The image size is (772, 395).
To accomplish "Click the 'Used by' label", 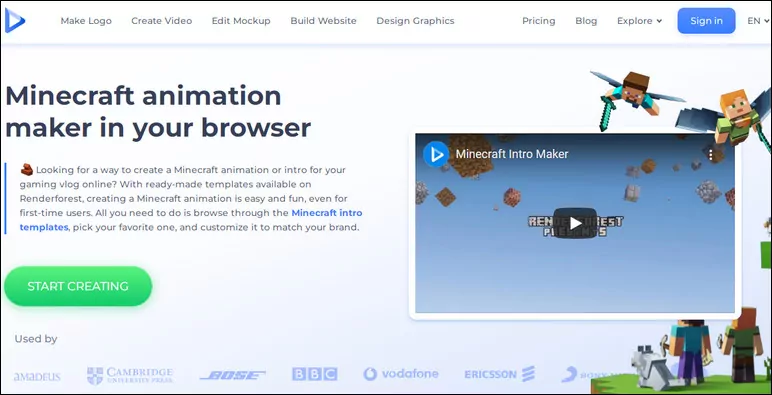I will pyautogui.click(x=36, y=339).
